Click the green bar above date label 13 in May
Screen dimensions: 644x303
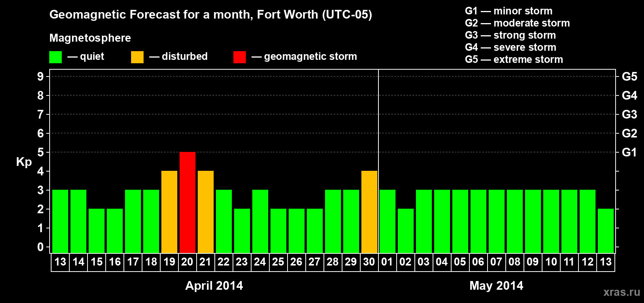606,231
